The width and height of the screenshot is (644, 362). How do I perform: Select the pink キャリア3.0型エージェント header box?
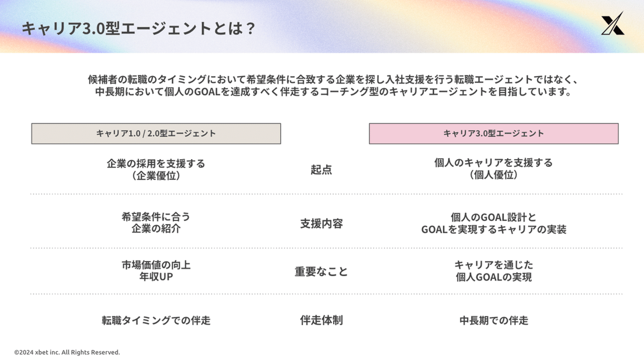pyautogui.click(x=493, y=134)
